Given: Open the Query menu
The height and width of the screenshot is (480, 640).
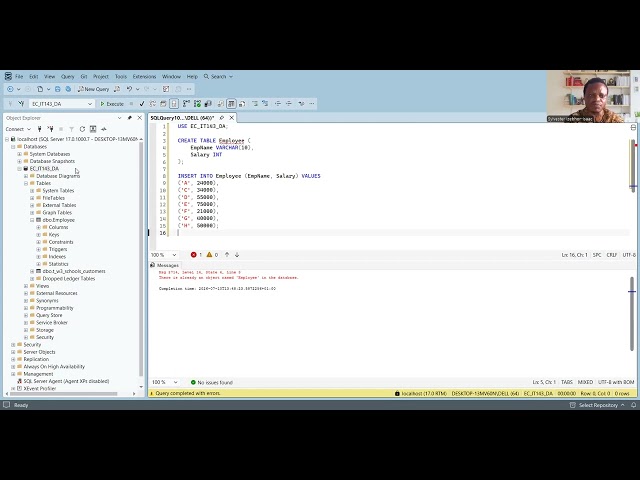Looking at the screenshot, I should [x=68, y=76].
